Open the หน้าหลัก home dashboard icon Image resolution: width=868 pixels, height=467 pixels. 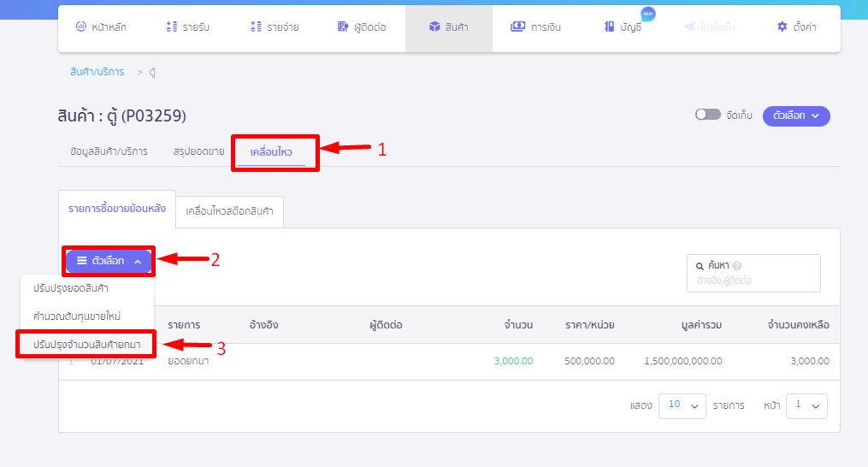tap(81, 27)
